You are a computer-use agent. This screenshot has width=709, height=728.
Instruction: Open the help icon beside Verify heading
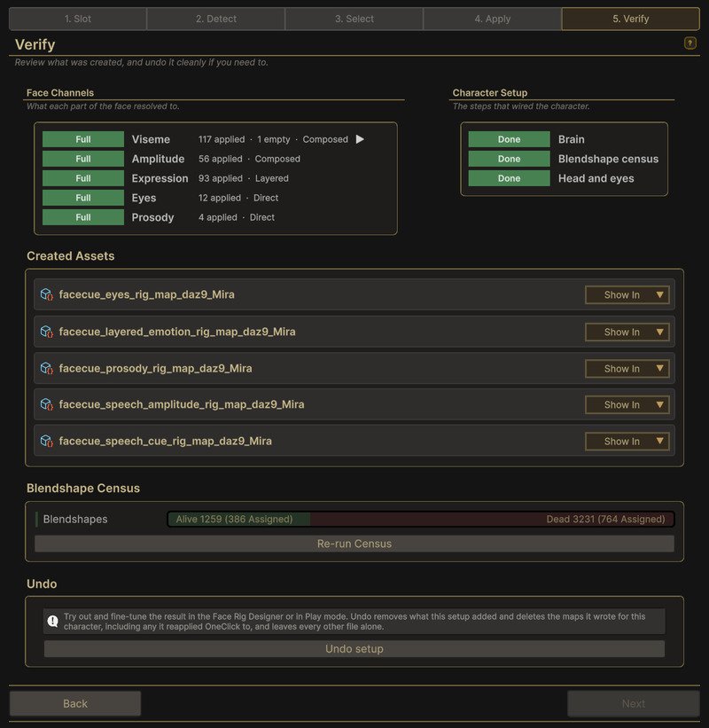[690, 43]
